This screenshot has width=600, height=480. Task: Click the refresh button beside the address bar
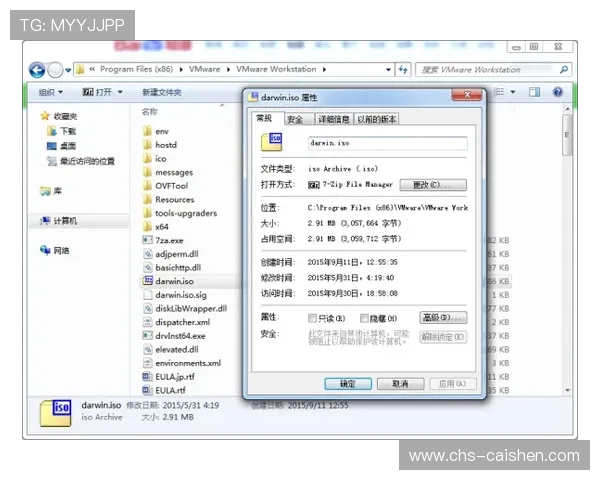[x=403, y=70]
